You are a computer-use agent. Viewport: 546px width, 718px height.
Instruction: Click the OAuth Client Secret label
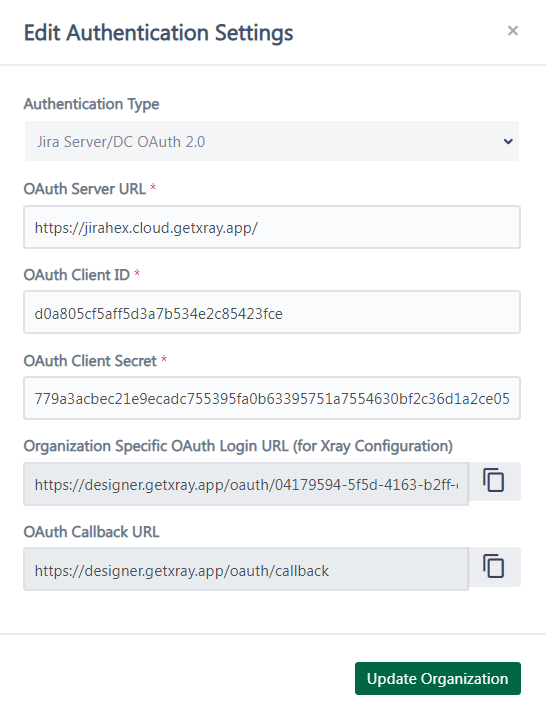point(90,361)
